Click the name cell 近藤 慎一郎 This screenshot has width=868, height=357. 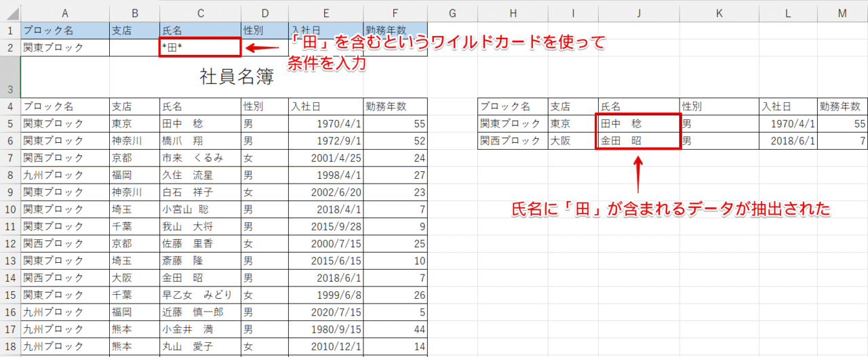click(x=200, y=312)
